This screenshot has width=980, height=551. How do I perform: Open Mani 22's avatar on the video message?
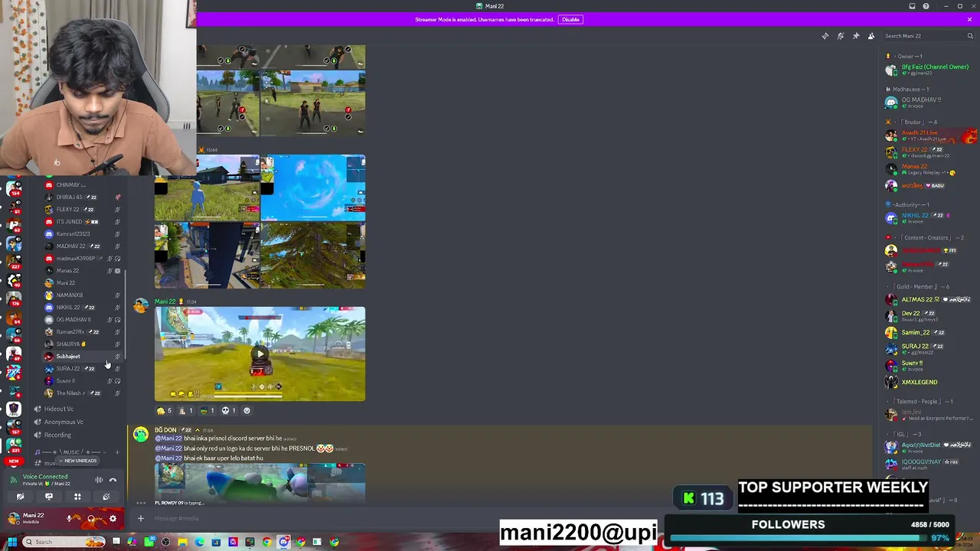pyautogui.click(x=141, y=306)
